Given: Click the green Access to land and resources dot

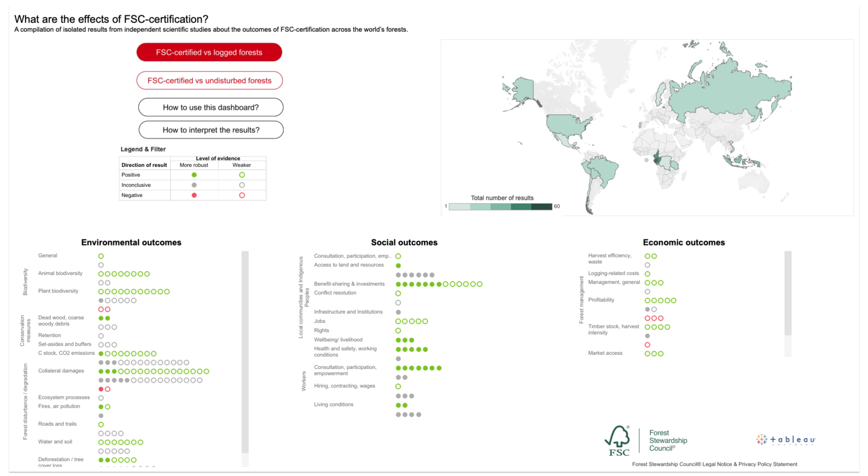Looking at the screenshot, I should point(398,265).
